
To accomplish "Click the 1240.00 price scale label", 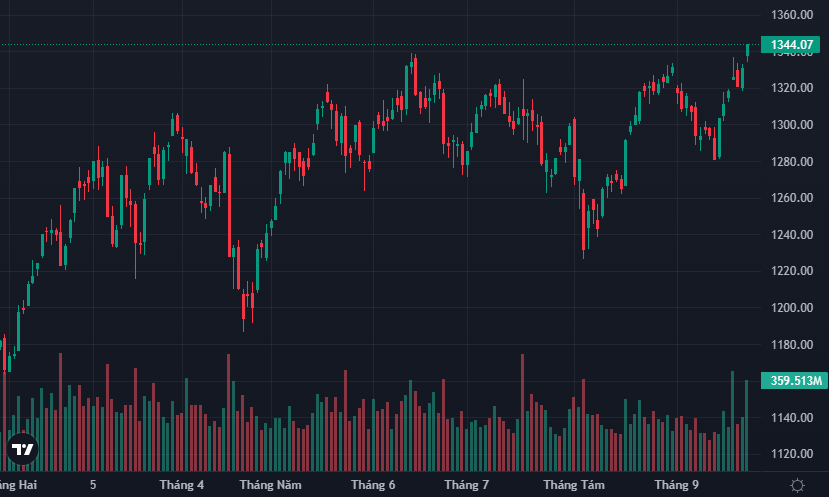I will [791, 235].
